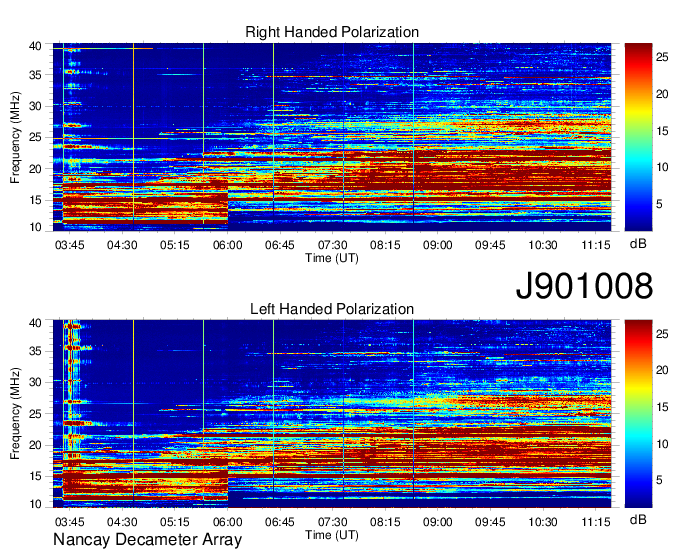Click the "J901008" observation identifier
This screenshot has height=552, width=680.
click(x=584, y=286)
